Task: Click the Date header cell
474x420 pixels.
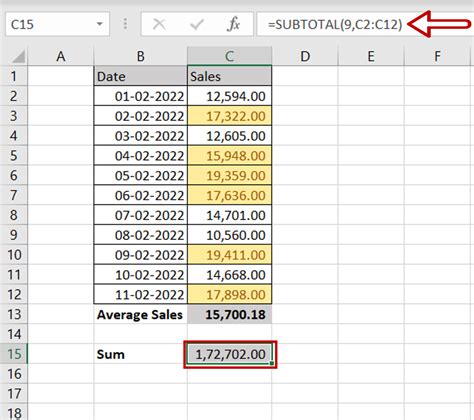Action: (141, 76)
